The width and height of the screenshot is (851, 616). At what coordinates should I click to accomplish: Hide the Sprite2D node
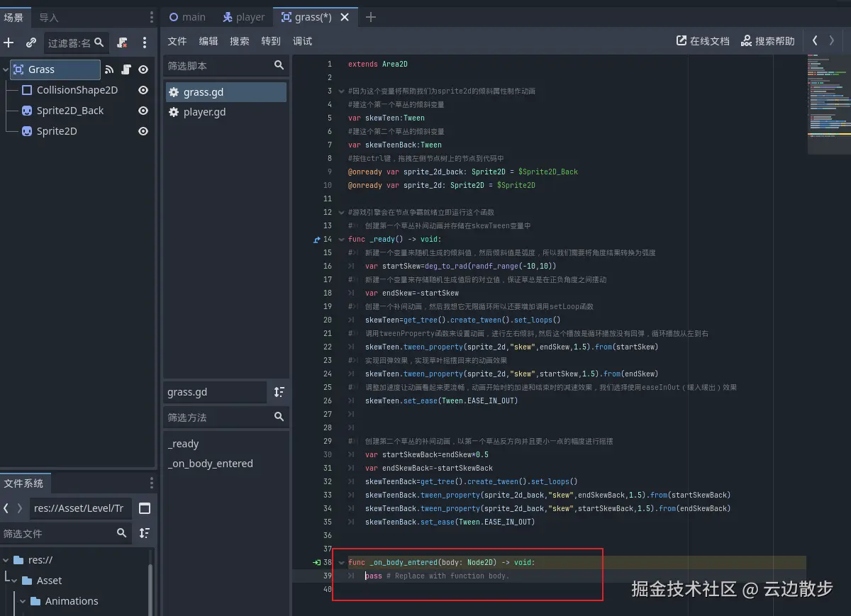click(x=143, y=131)
